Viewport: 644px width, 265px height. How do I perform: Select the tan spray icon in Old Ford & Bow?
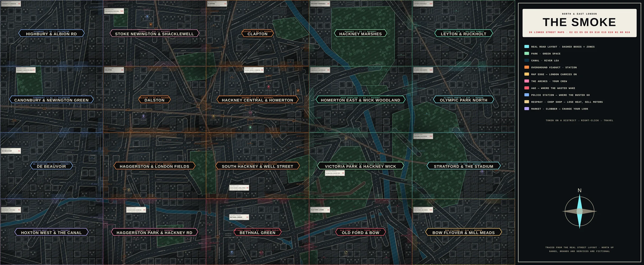[x=346, y=252]
